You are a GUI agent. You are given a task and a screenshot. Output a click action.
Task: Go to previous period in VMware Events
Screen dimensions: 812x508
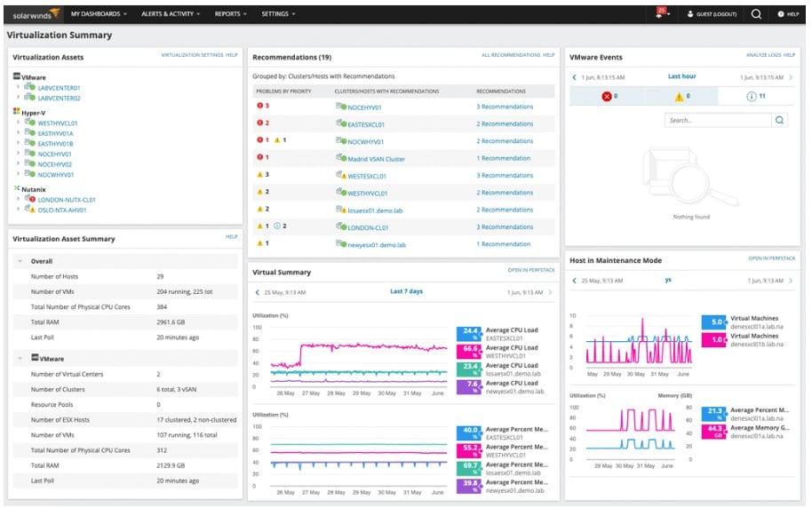(x=574, y=77)
